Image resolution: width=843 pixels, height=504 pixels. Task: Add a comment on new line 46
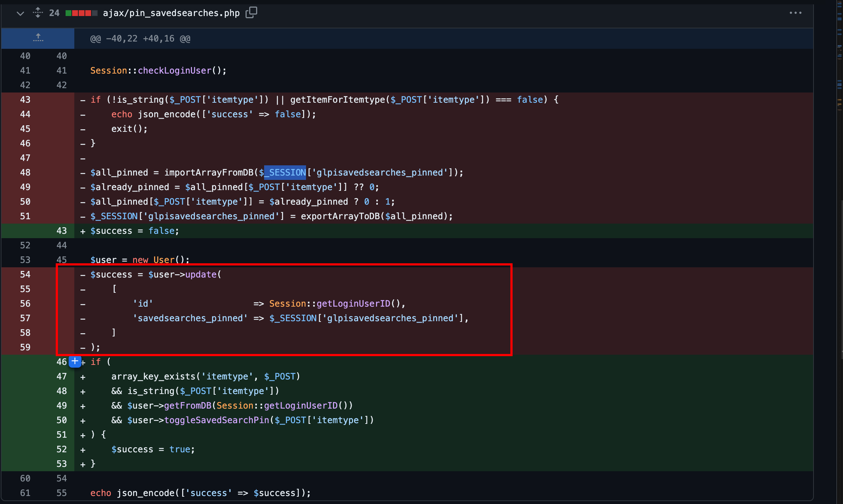[x=75, y=362]
